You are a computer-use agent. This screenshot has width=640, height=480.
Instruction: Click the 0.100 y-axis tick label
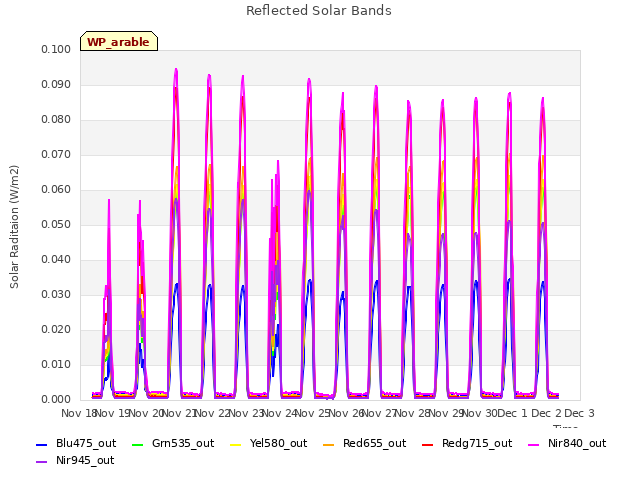point(56,49)
